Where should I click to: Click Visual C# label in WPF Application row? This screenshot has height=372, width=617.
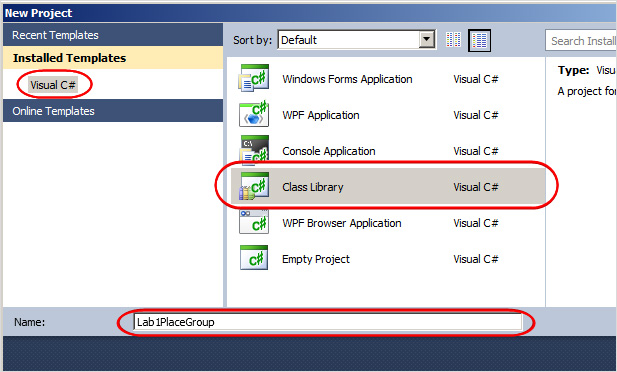[x=476, y=115]
